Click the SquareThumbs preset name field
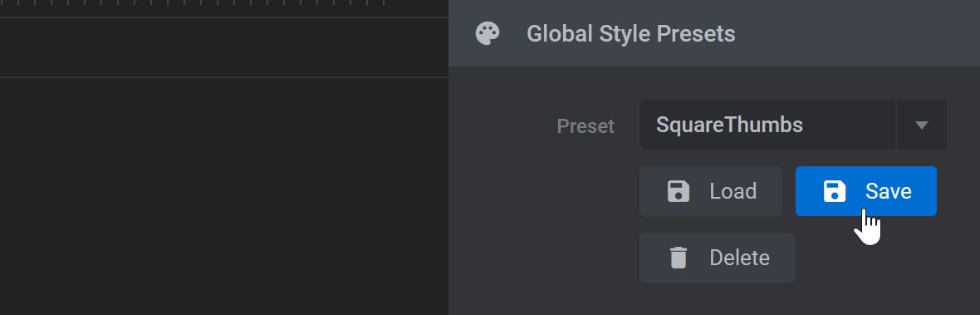The height and width of the screenshot is (315, 980). (x=767, y=125)
